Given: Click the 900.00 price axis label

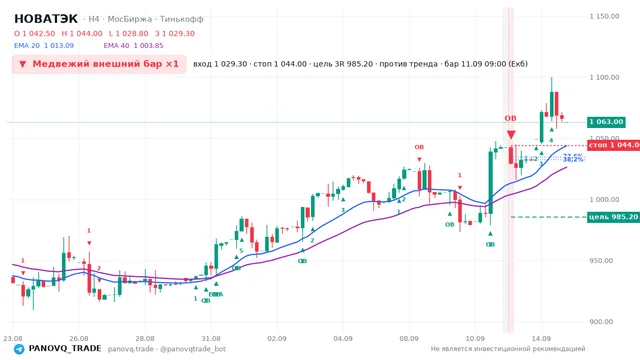Looking at the screenshot, I should click(601, 322).
